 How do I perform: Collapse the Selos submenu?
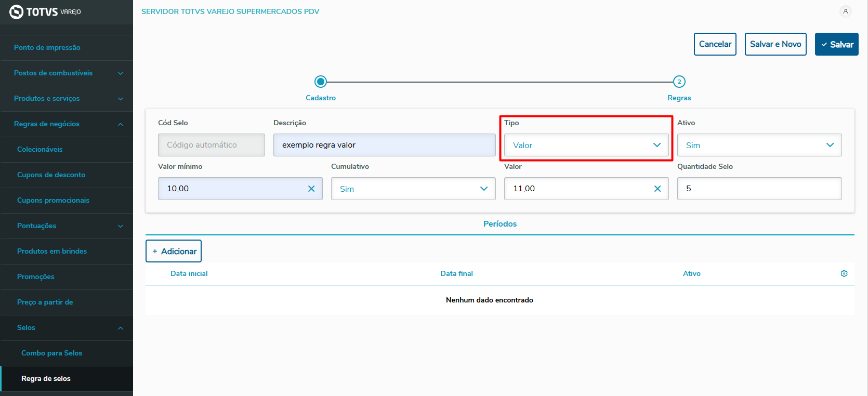click(x=67, y=328)
